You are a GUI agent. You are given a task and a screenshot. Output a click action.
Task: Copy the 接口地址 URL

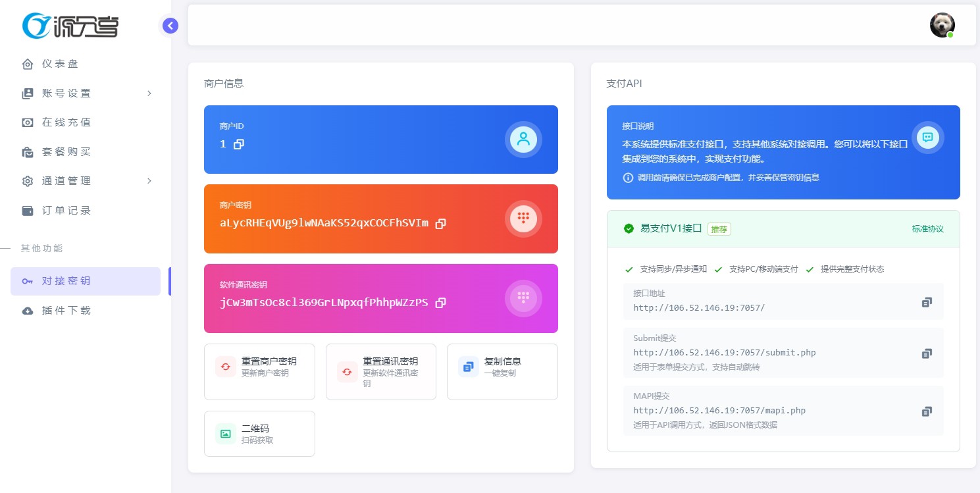927,302
